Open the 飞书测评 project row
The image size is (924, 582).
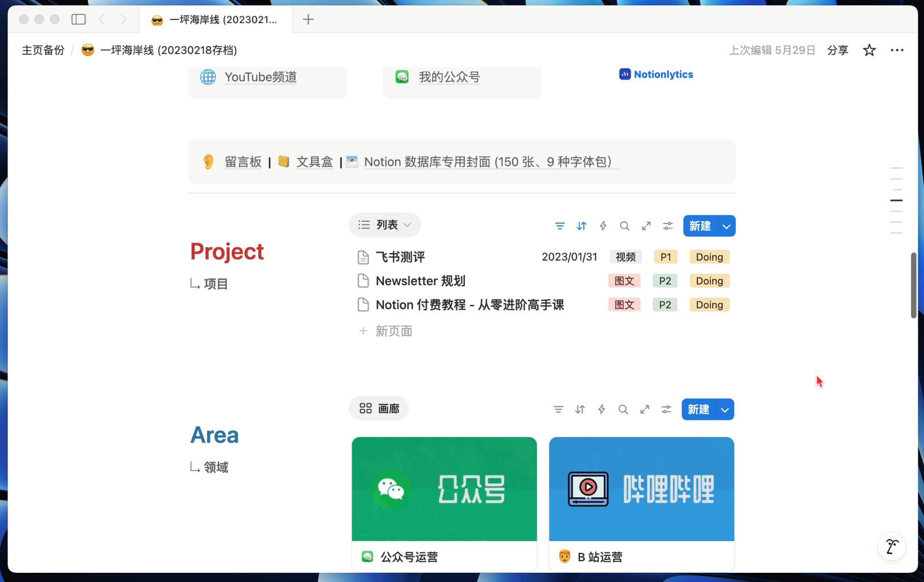point(543,257)
